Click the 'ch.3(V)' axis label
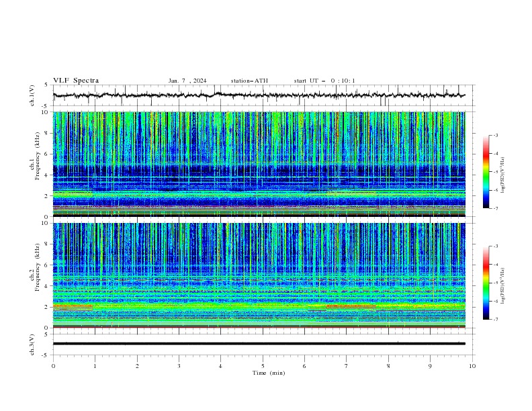Viewport: 532px width, 411px height. pos(32,345)
